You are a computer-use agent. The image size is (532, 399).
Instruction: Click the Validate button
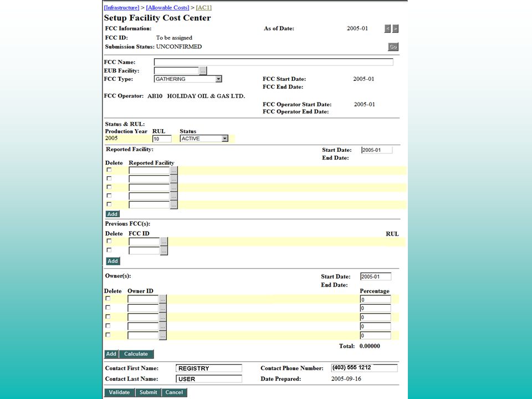pos(120,392)
